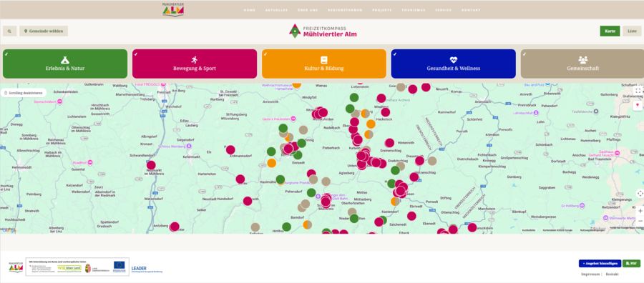The image size is (644, 283).
Task: Open the AKTUELLES menu item
Action: pos(276,10)
